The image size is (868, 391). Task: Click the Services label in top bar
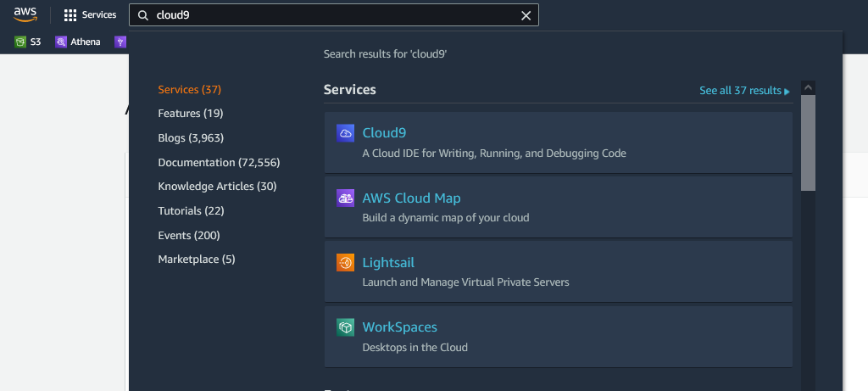99,15
